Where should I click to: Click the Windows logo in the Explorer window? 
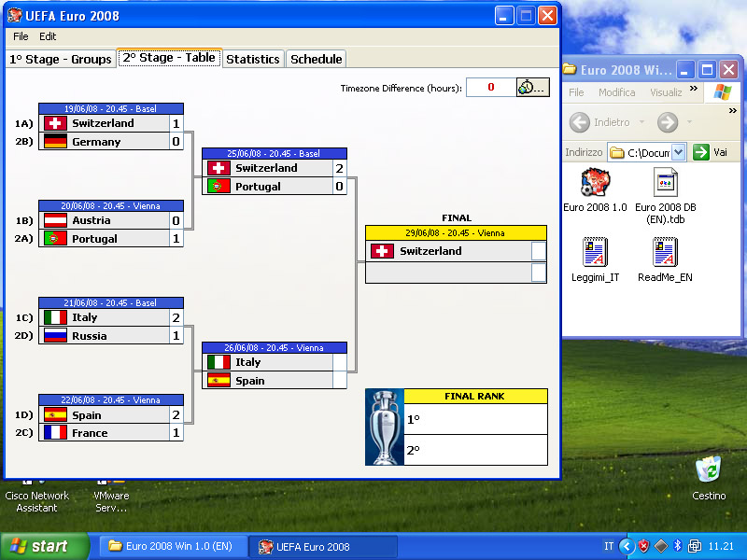click(x=723, y=91)
